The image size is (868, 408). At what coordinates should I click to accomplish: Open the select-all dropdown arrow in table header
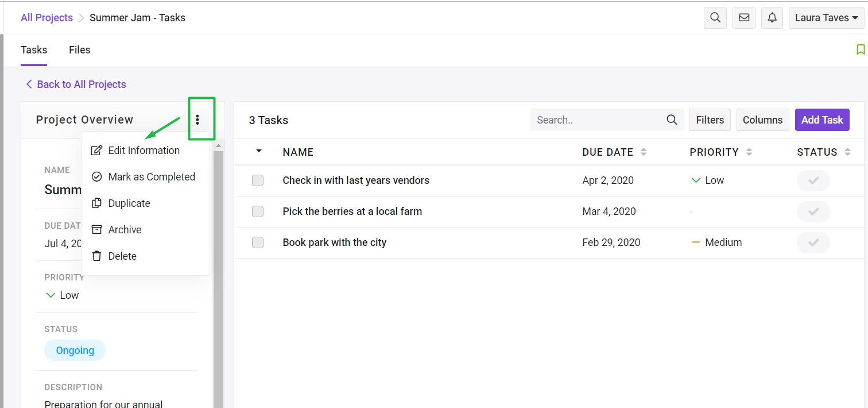pos(259,151)
